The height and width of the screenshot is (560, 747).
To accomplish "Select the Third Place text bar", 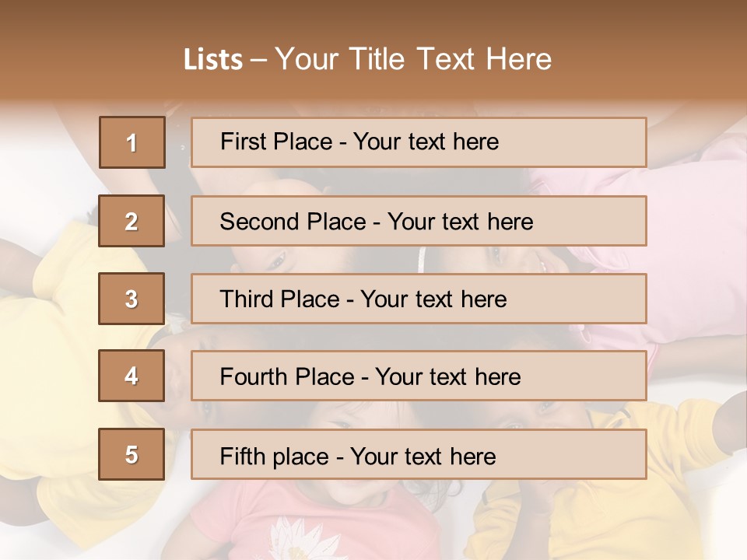I will pyautogui.click(x=418, y=299).
